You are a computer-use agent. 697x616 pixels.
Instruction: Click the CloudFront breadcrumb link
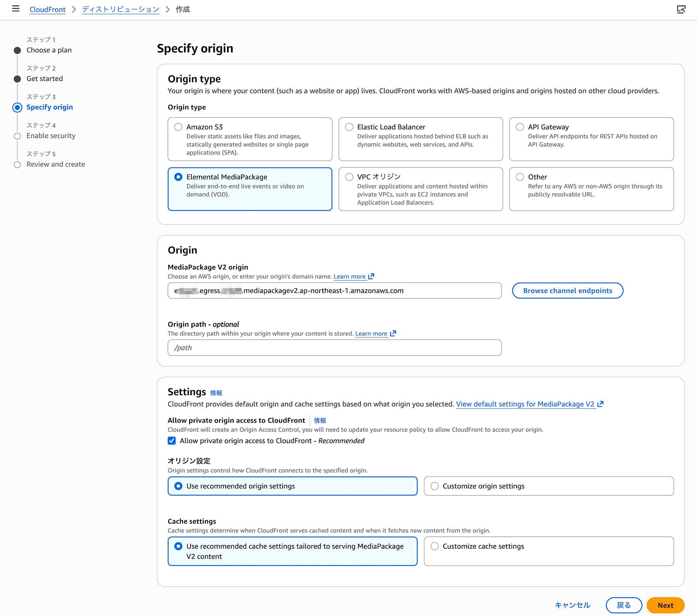47,9
